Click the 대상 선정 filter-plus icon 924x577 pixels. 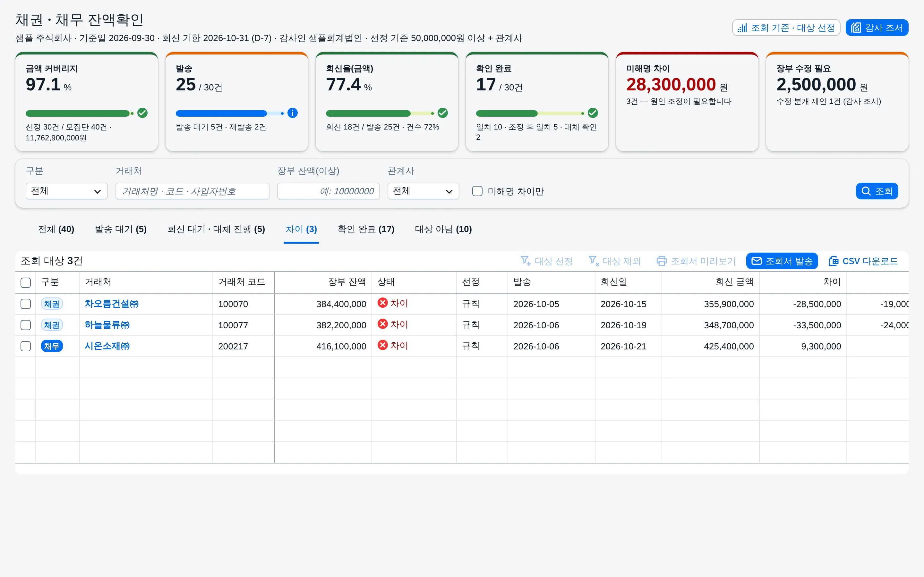click(x=526, y=261)
